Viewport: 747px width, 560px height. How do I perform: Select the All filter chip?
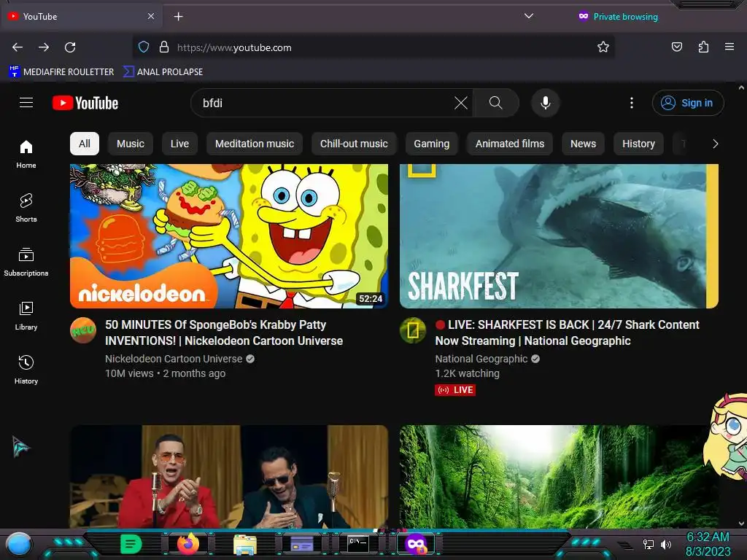click(x=85, y=144)
